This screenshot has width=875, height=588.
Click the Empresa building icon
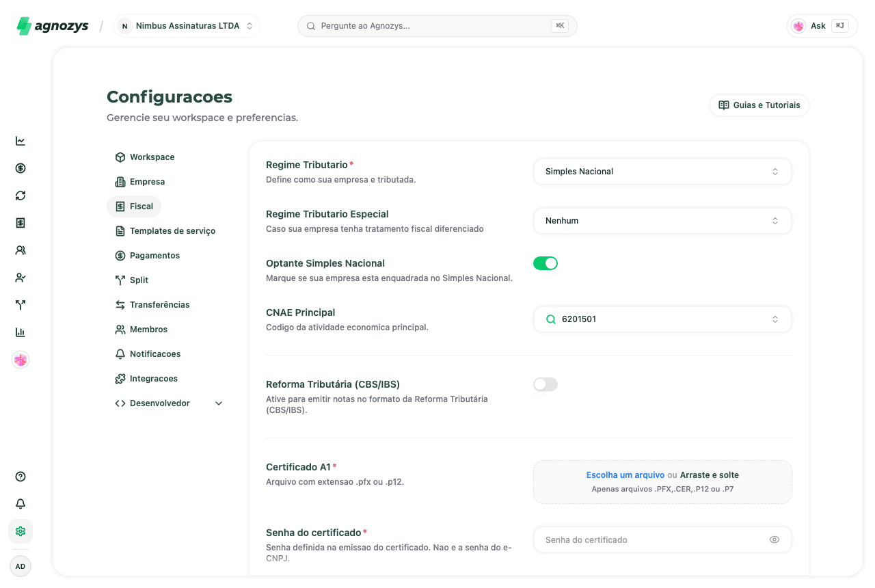click(120, 182)
